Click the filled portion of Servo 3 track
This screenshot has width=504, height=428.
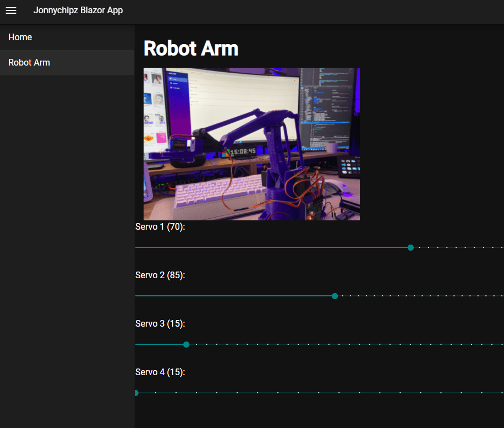coord(159,345)
